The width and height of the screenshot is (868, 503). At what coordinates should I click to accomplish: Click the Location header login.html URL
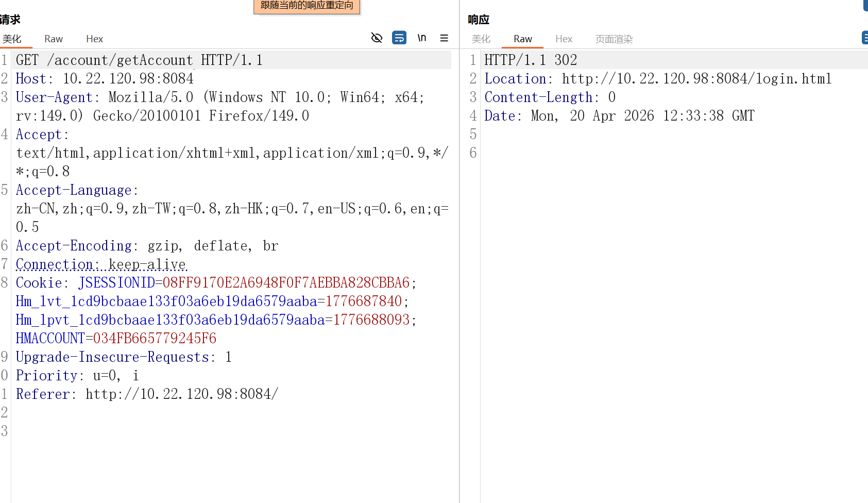tap(697, 79)
